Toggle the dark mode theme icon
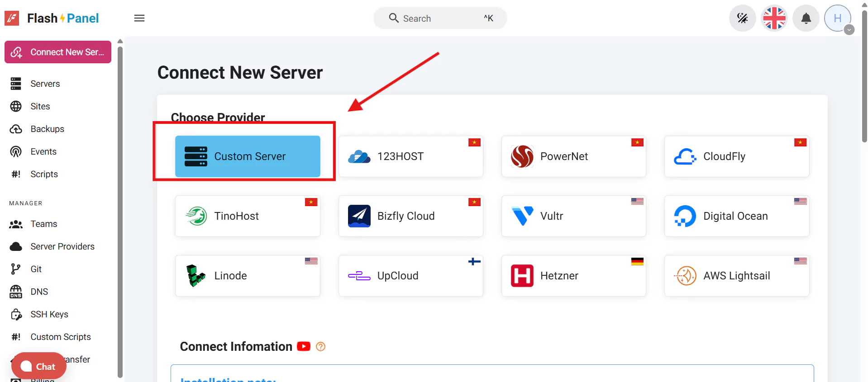Screen dimensions: 868x382 pos(742,19)
